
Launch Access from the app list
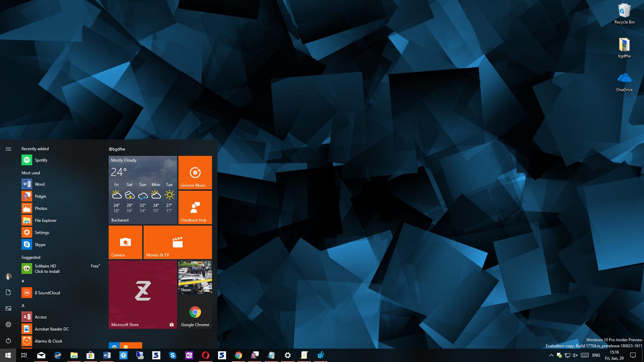[x=61, y=317]
